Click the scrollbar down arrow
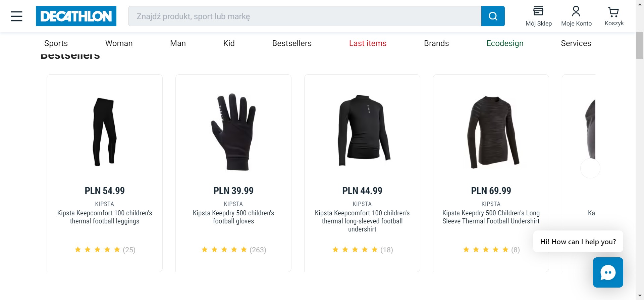Image resolution: width=644 pixels, height=300 pixels. pos(640,296)
